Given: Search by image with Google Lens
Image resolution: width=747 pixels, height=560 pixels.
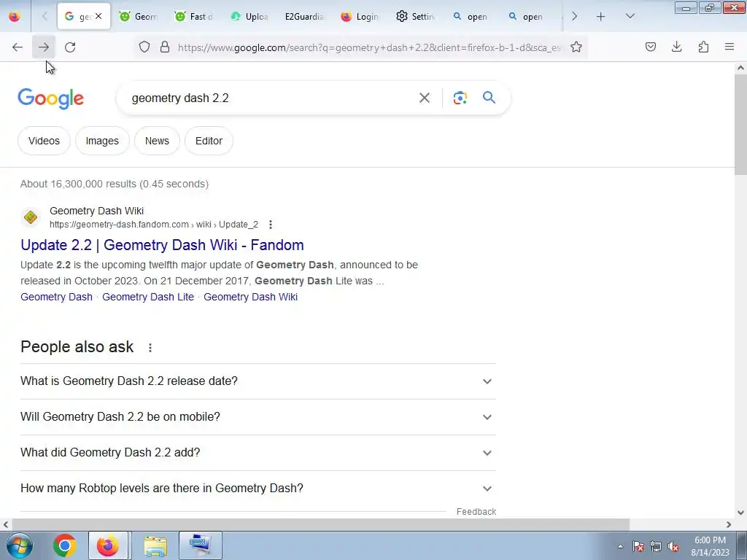Looking at the screenshot, I should click(460, 98).
